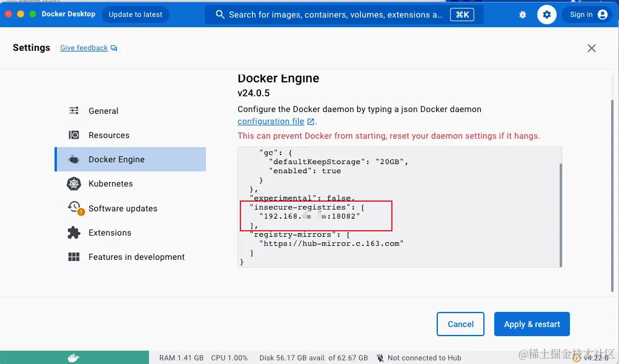This screenshot has height=364, width=619.
Task: Open Kubernetes settings section
Action: coord(130,184)
